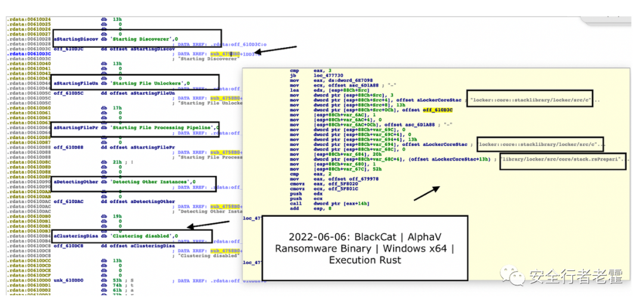The image size is (644, 305).
Task: Click 'cmovz eax, off_5F8020' instruction
Action: pyautogui.click(x=323, y=184)
